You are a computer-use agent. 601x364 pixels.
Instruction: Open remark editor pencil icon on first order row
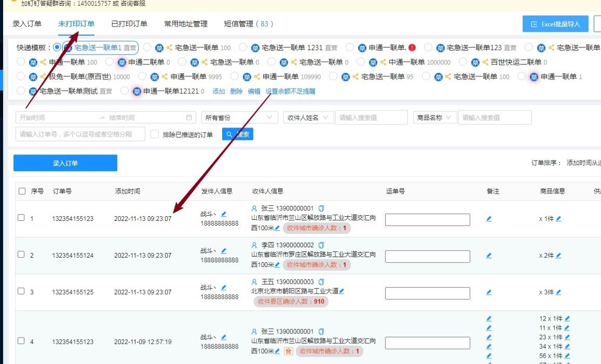coord(488,219)
